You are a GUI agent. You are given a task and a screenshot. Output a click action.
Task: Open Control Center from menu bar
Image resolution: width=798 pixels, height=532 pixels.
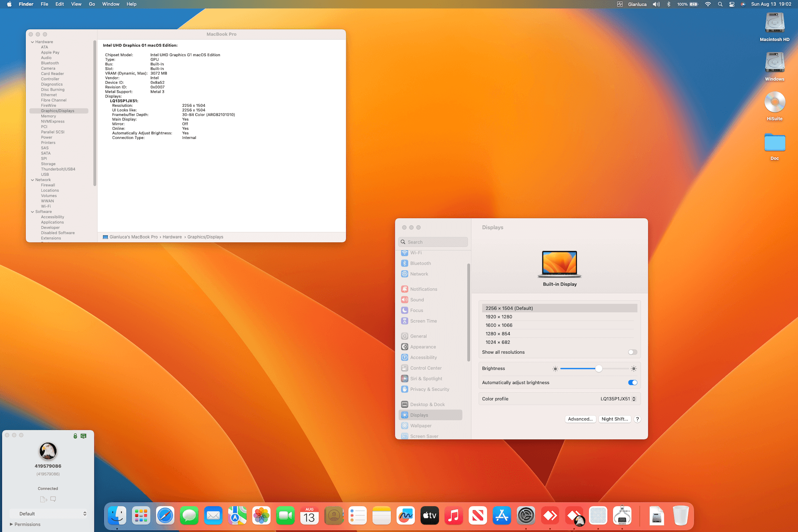click(x=731, y=4)
